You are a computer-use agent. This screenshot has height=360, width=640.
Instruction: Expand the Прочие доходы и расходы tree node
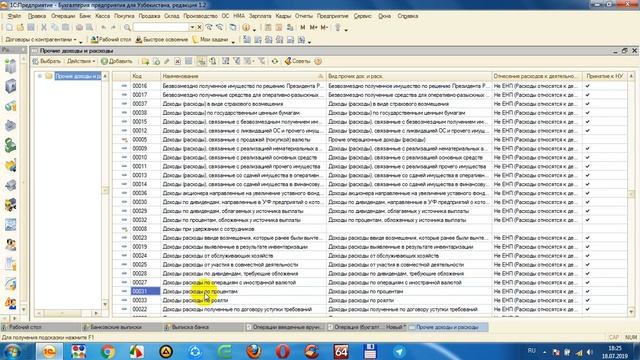pos(40,76)
